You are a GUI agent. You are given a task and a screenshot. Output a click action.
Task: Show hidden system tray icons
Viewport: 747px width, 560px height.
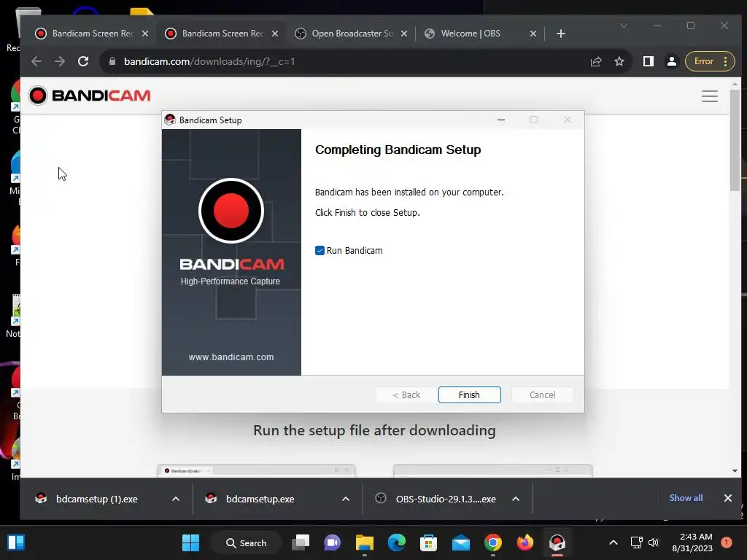click(x=614, y=542)
